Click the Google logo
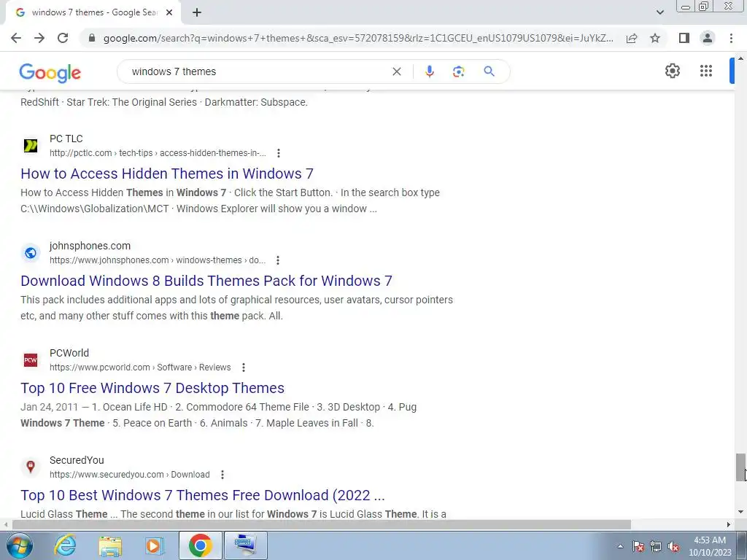 tap(50, 72)
